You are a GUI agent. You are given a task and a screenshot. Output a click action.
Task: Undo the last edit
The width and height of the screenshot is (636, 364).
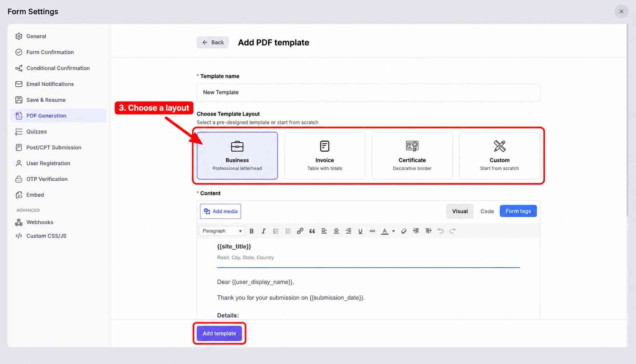pos(440,231)
